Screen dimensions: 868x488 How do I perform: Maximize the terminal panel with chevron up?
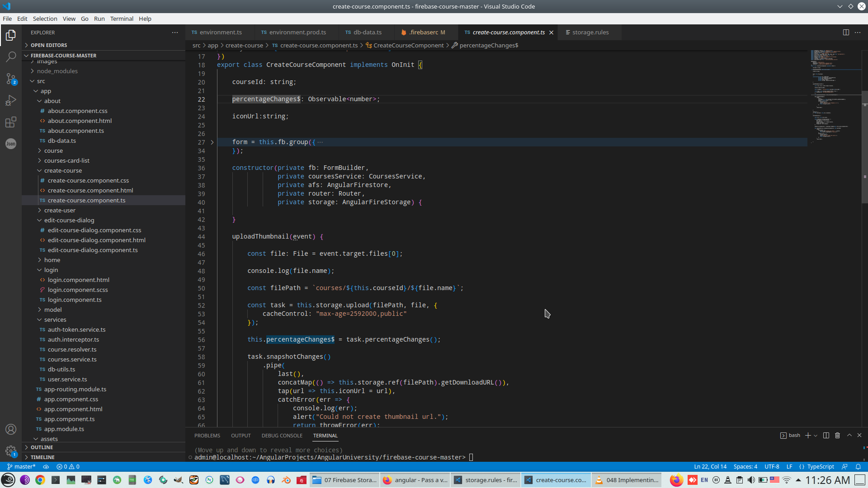coord(849,436)
